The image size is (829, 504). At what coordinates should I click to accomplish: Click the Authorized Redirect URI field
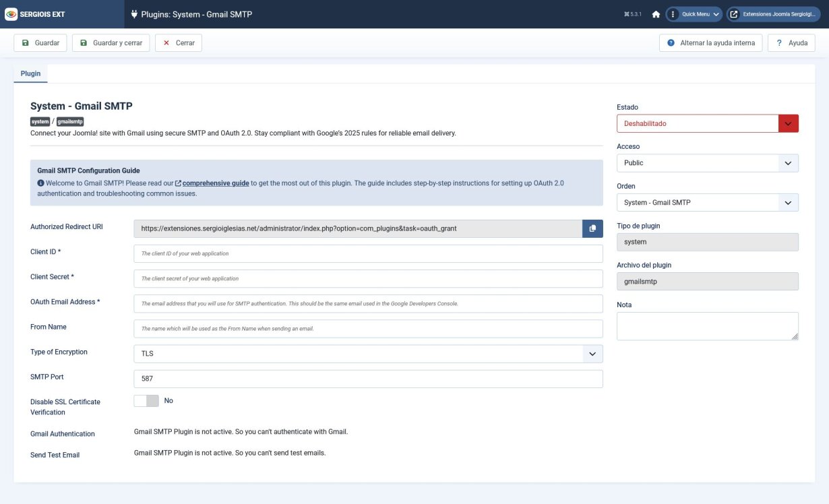[x=358, y=228]
